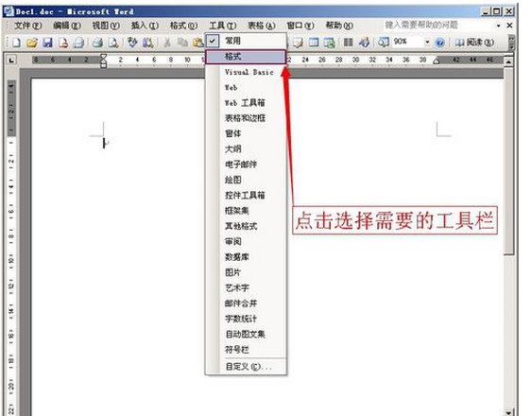Click the Drawing toolbar icon
The width and height of the screenshot is (532, 416).
365,43
